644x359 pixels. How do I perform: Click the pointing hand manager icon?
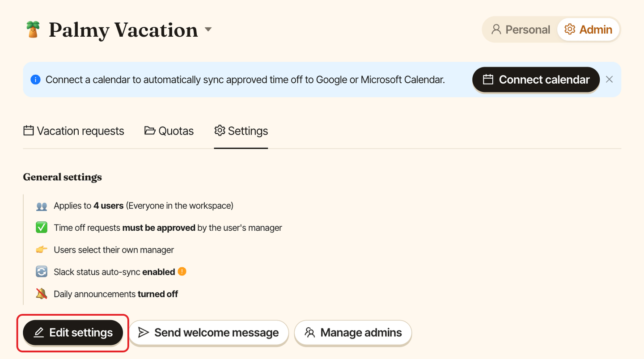click(x=42, y=249)
